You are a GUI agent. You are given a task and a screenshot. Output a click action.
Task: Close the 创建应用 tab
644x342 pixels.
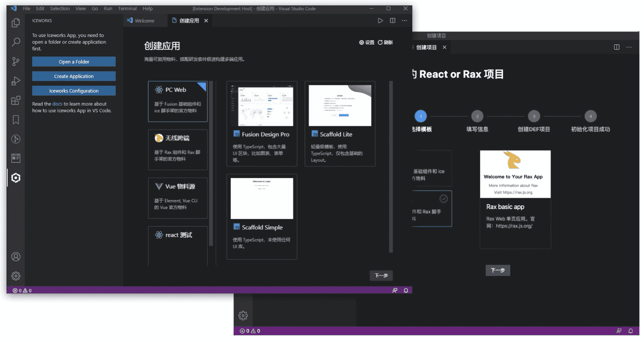pyautogui.click(x=206, y=20)
